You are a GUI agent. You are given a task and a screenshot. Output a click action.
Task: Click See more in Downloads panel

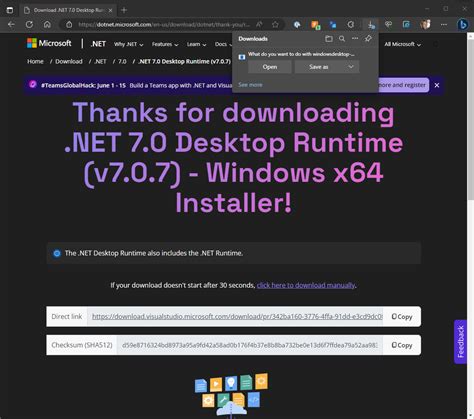click(250, 85)
